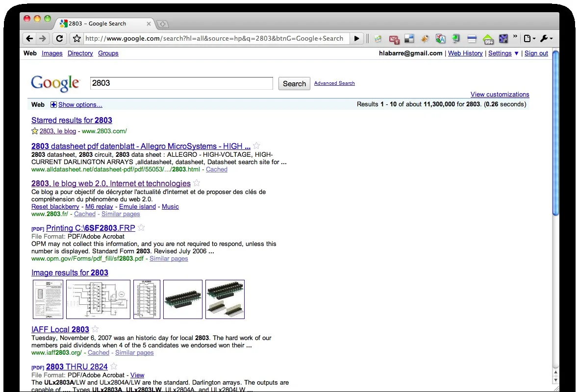
Task: Open the ULN2803 pinout diagram thumbnail
Action: tap(147, 299)
